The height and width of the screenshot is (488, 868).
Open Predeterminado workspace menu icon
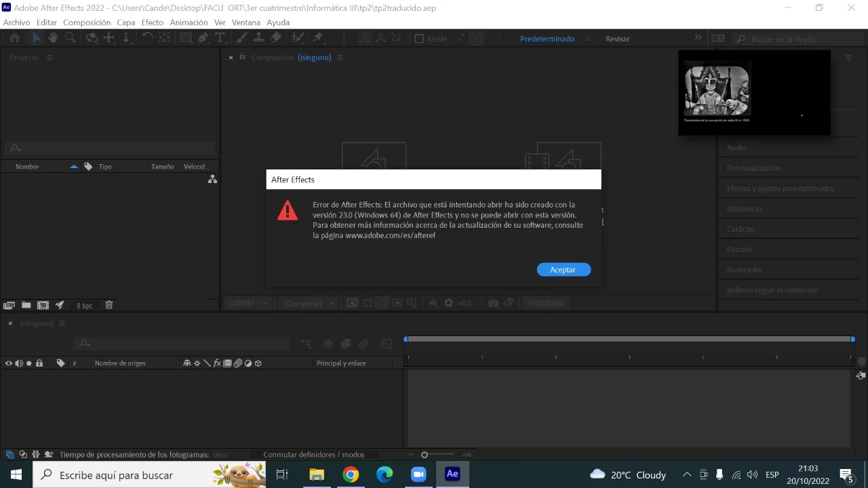[x=588, y=39]
